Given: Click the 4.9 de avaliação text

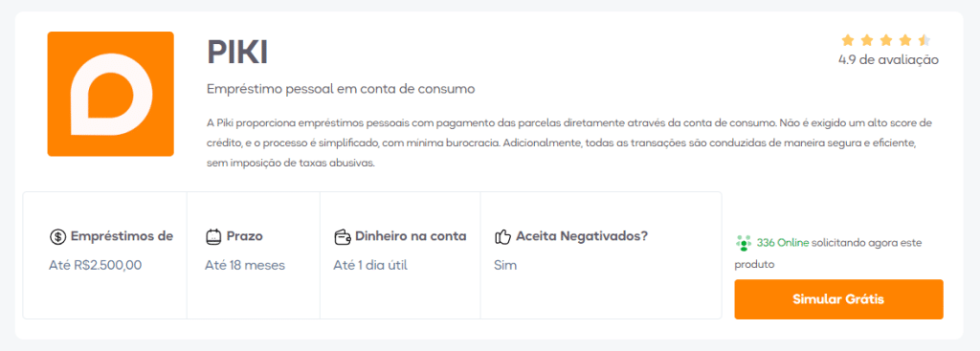Looking at the screenshot, I should point(888,60).
